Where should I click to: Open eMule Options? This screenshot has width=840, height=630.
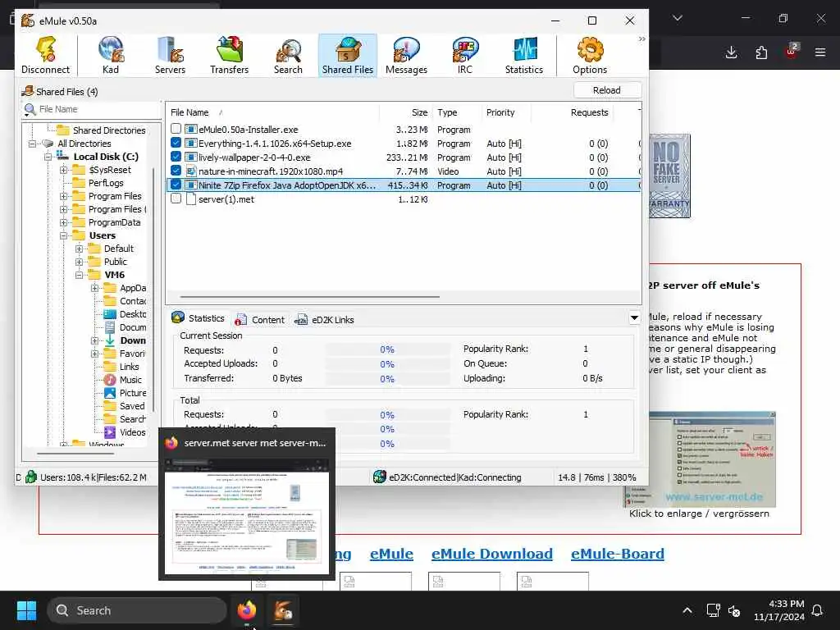[590, 56]
